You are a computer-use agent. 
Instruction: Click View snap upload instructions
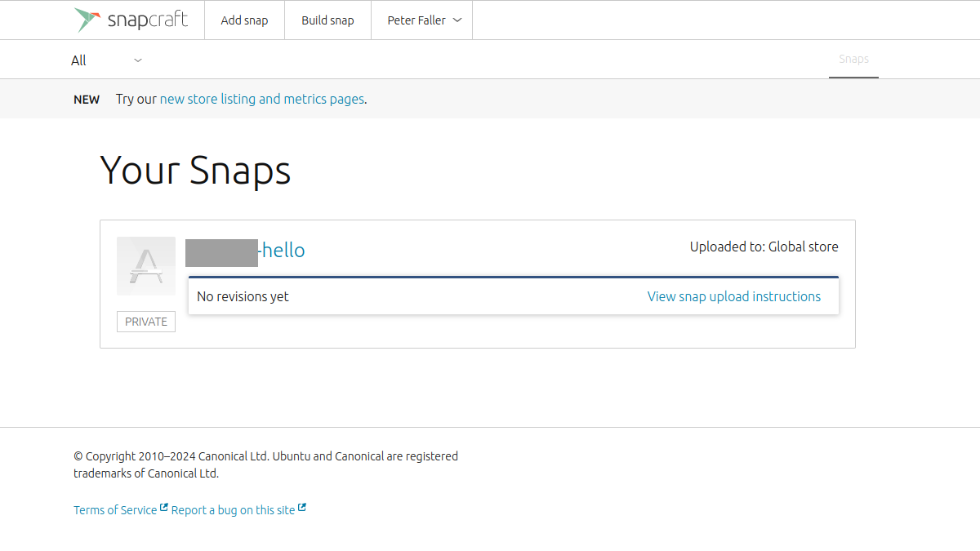pyautogui.click(x=734, y=296)
